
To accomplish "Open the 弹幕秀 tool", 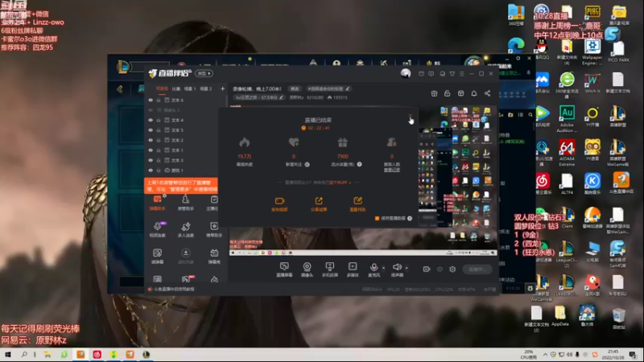I will pos(214,256).
